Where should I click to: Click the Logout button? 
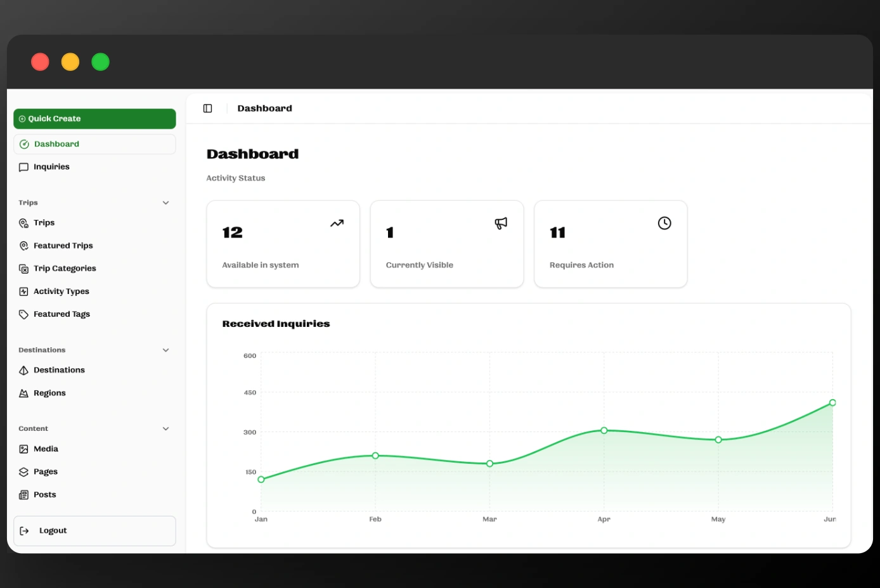click(x=94, y=531)
